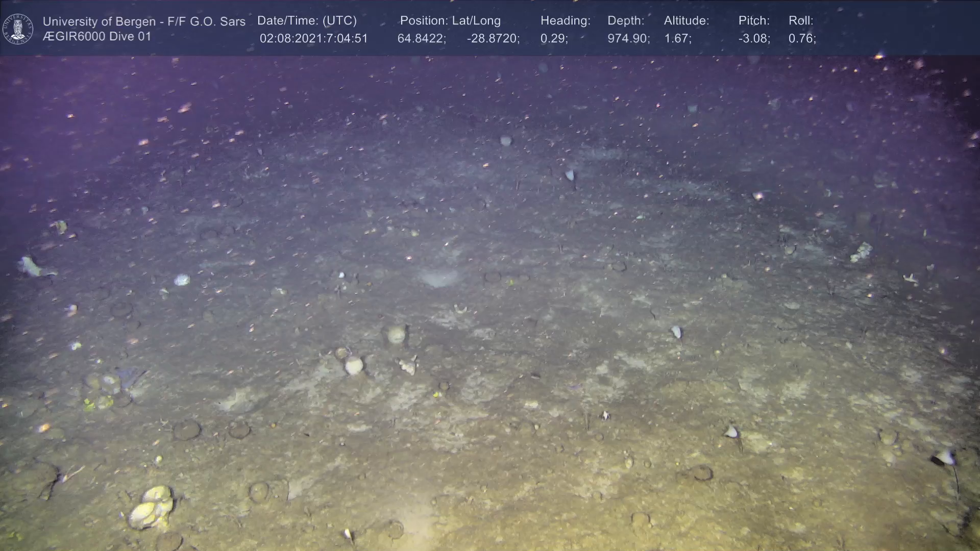Click the round white sponge on the center seafloor
This screenshot has height=551, width=980.
(354, 365)
